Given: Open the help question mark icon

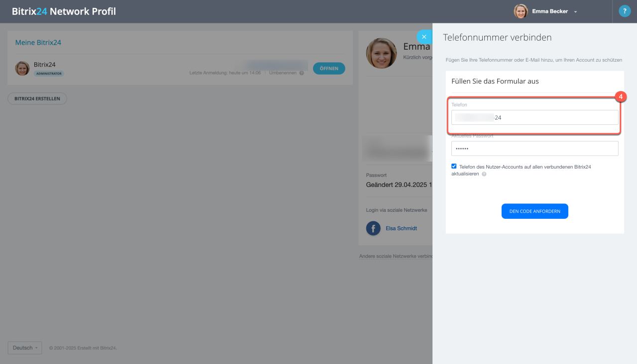Looking at the screenshot, I should coord(625,11).
